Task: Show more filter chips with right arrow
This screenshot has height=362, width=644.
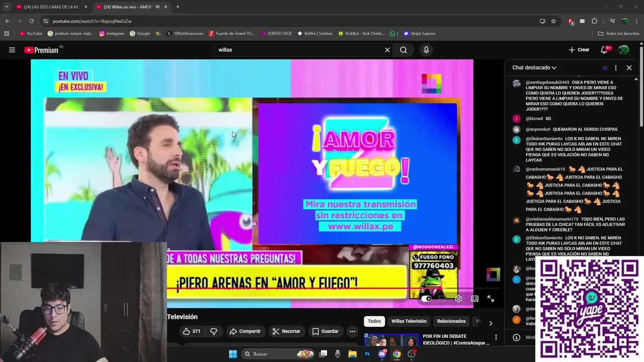Action: [x=491, y=323]
